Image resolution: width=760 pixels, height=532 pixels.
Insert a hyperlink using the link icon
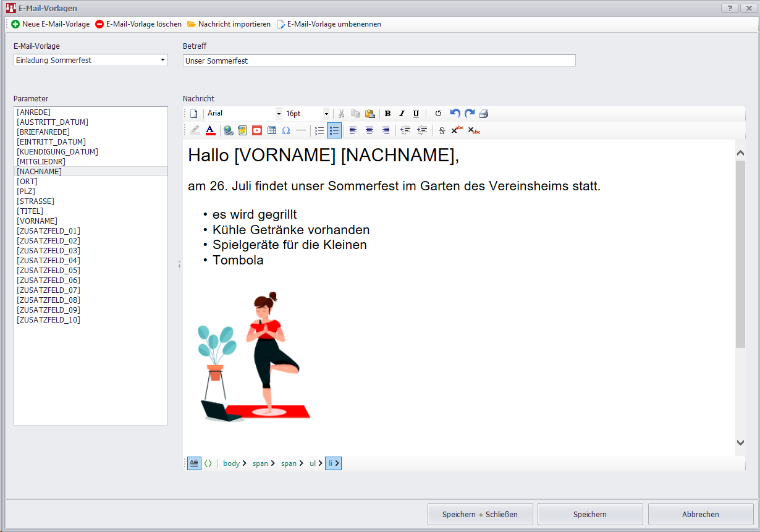229,130
